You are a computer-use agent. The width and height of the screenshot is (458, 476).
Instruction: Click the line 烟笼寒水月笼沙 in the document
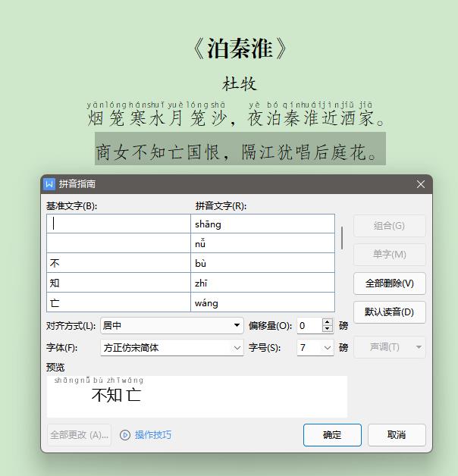157,118
